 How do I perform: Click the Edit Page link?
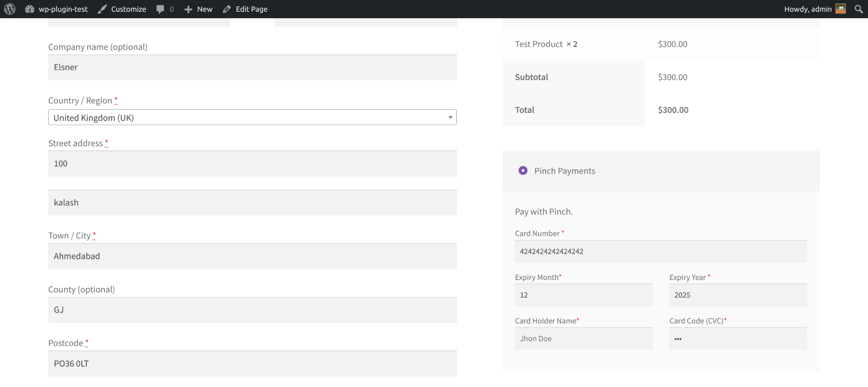click(x=251, y=9)
